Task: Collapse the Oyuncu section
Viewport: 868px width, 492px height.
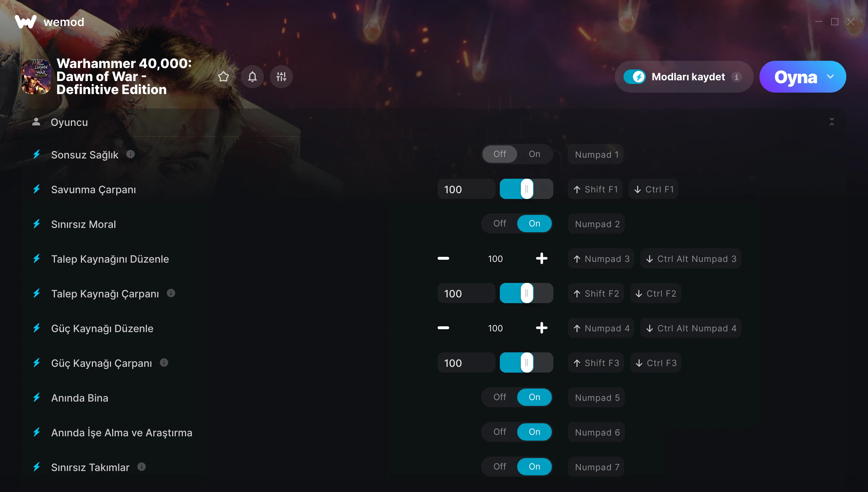Action: click(832, 122)
